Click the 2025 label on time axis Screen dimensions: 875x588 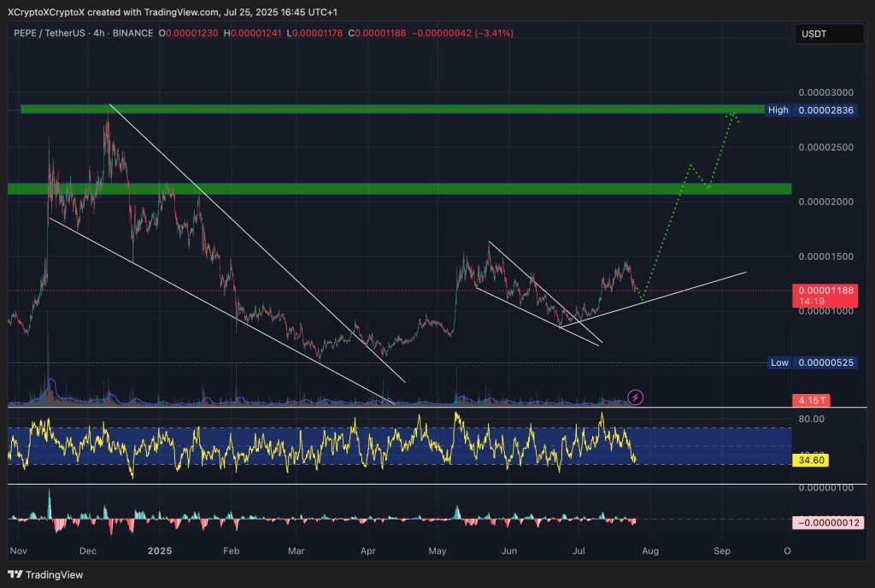160,550
